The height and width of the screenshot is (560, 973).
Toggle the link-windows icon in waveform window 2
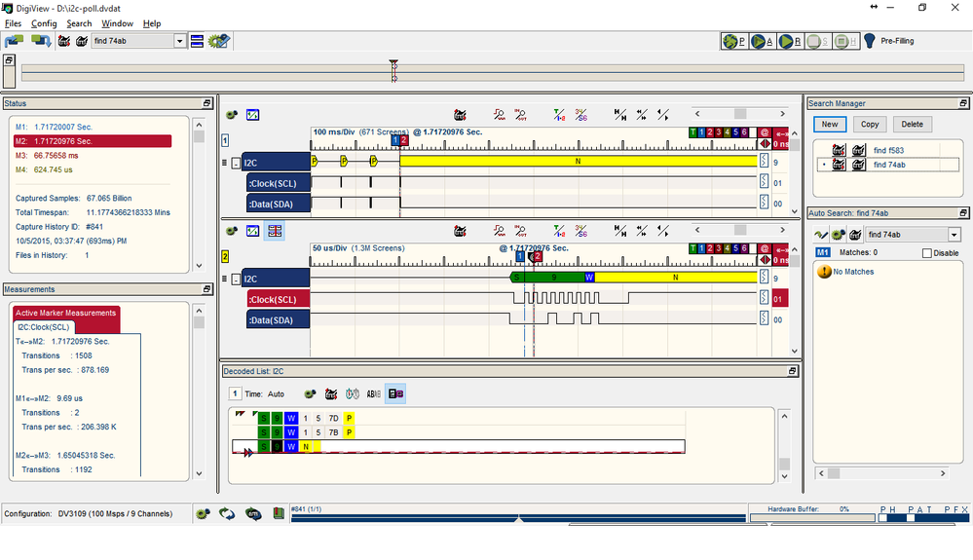point(275,231)
